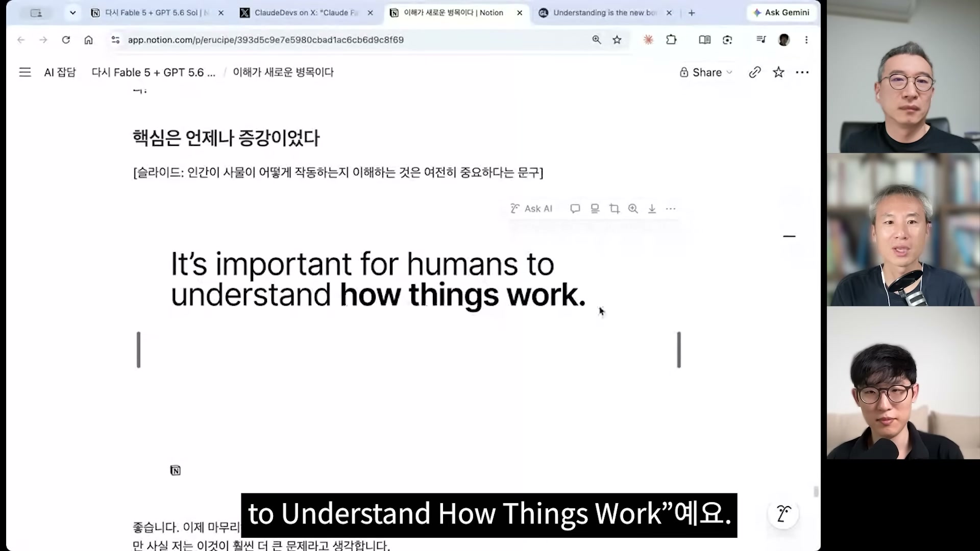Copy the page link with chain icon
Viewport: 980px width, 551px height.
tap(755, 72)
